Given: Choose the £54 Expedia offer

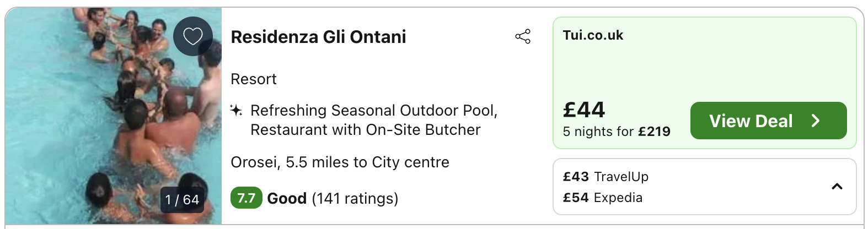Looking at the screenshot, I should pos(602,198).
